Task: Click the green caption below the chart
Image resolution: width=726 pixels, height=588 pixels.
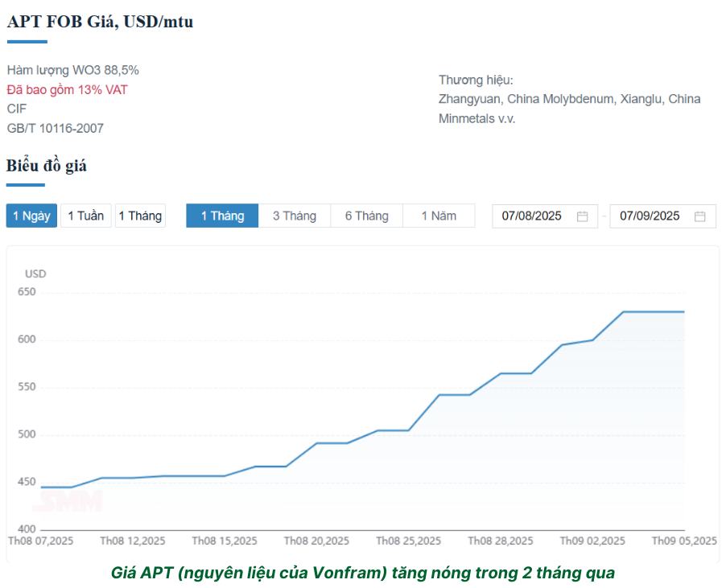Action: (363, 573)
